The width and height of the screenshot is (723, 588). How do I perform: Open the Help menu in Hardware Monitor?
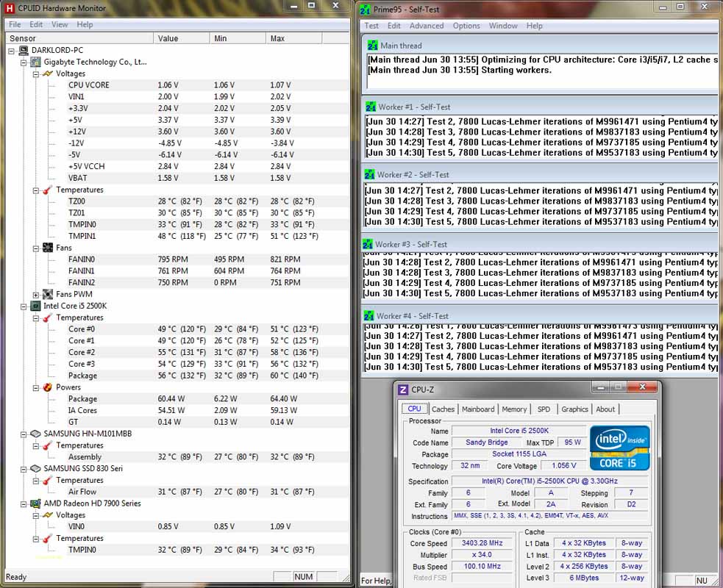[85, 24]
